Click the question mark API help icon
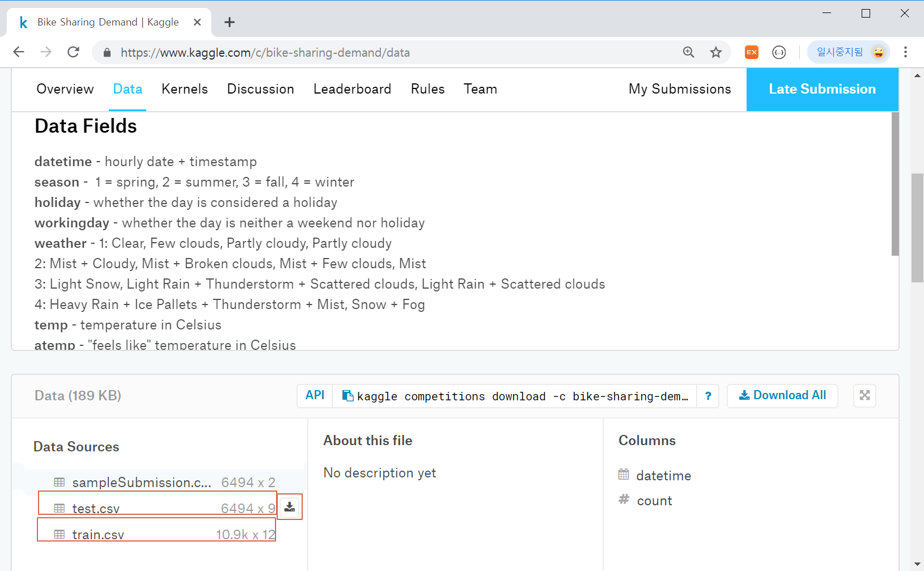Viewport: 924px width, 571px height. coord(708,396)
